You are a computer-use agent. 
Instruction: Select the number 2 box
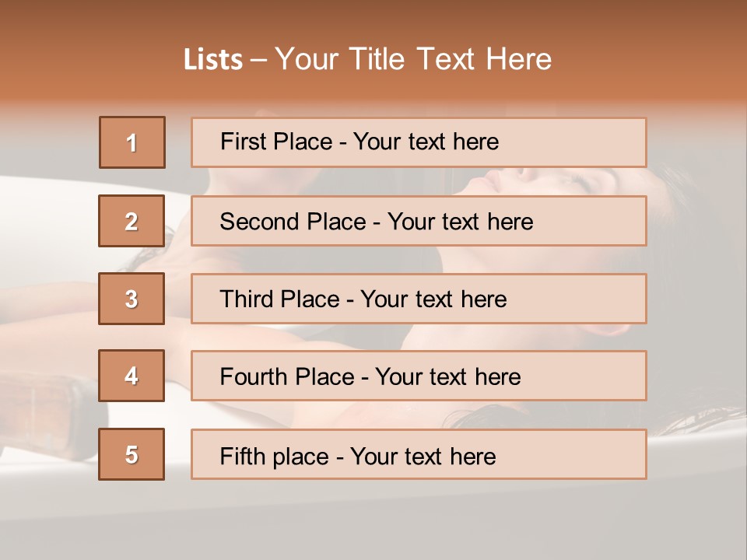tap(132, 221)
